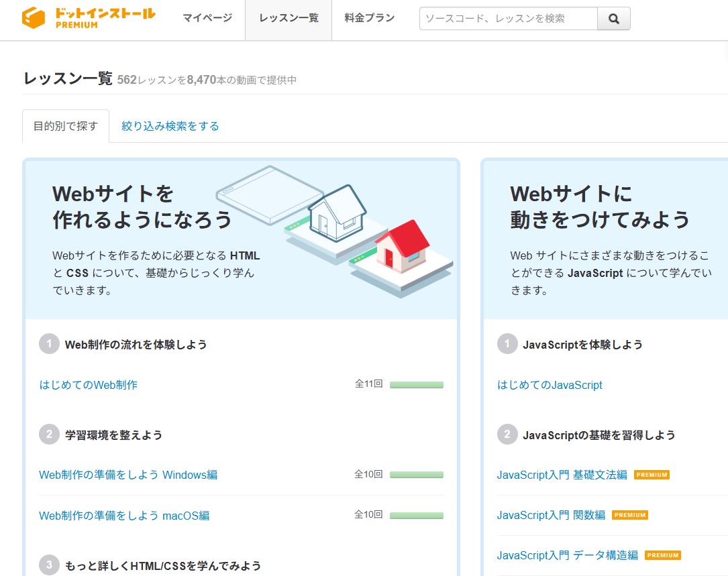Click the 絞り込み検索をする link
The image size is (728, 576).
[170, 125]
